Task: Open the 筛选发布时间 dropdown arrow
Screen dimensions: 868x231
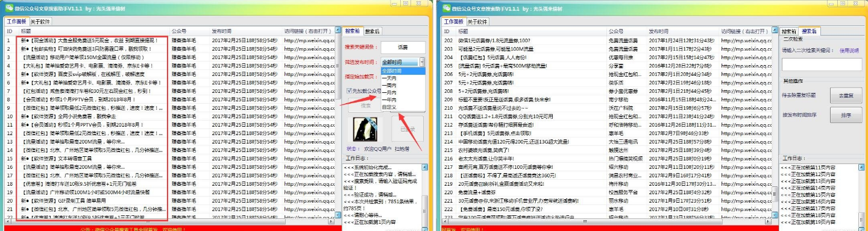Action: (x=422, y=62)
